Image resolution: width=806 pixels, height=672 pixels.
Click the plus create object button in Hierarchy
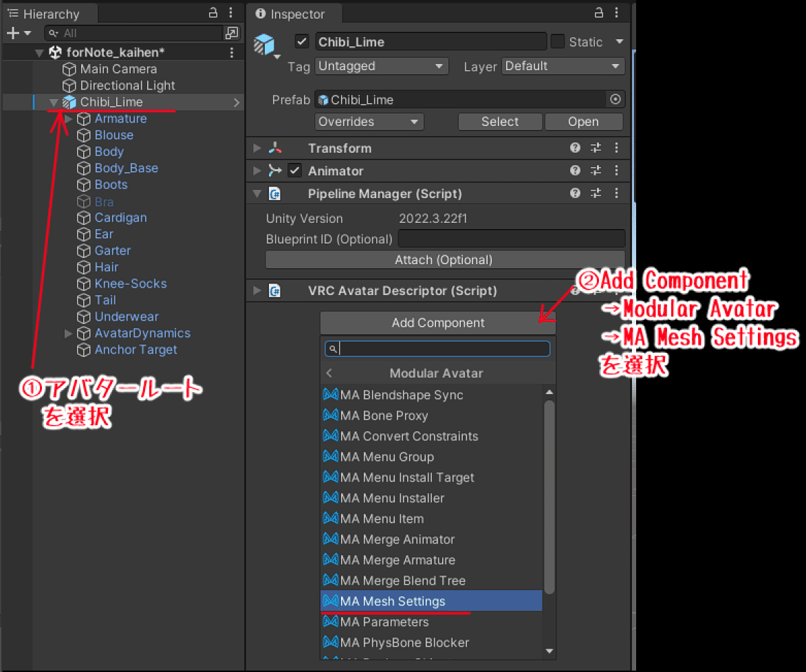13,33
